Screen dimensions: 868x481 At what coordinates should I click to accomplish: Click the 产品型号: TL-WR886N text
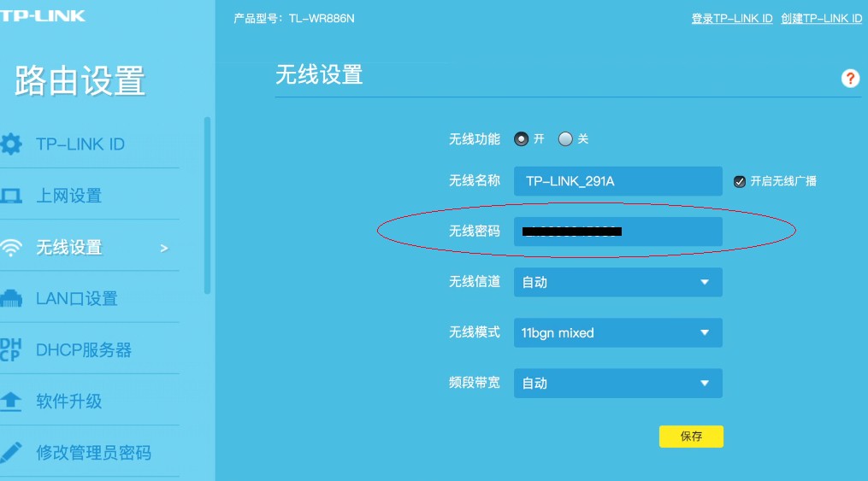294,18
